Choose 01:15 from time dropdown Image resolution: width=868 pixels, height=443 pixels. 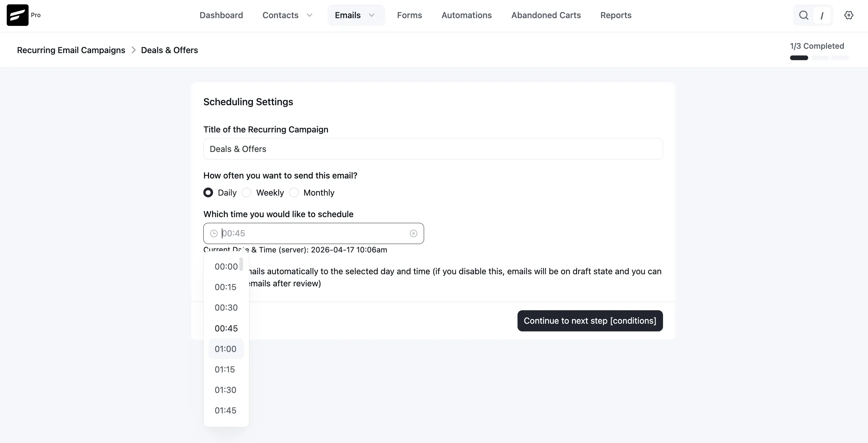click(x=226, y=369)
